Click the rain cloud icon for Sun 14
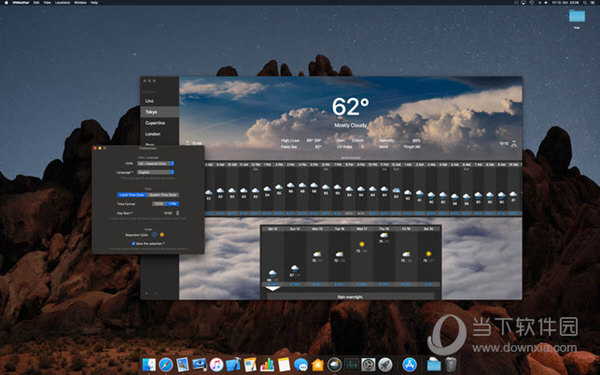The height and width of the screenshot is (375, 600). coord(295,268)
